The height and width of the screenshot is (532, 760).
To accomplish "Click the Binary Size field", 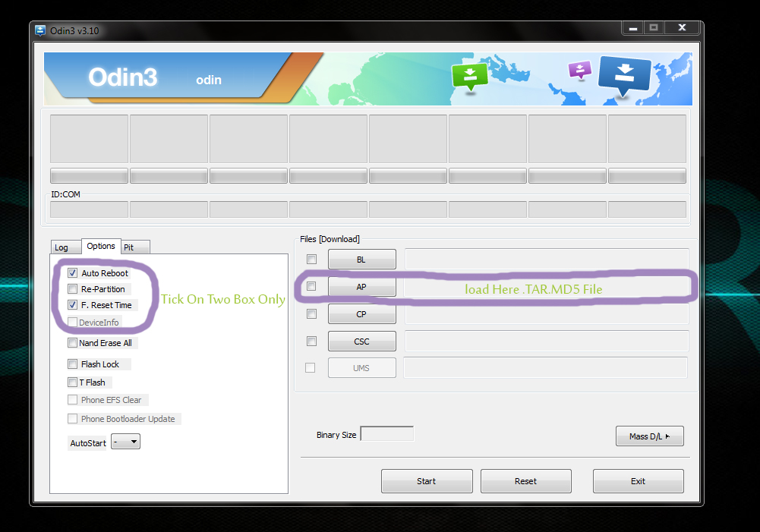I will coord(387,433).
